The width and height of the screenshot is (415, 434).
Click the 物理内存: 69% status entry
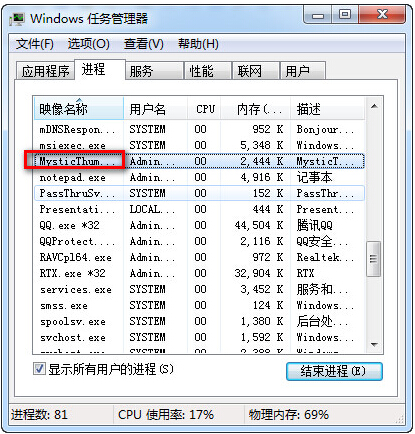coord(288,415)
